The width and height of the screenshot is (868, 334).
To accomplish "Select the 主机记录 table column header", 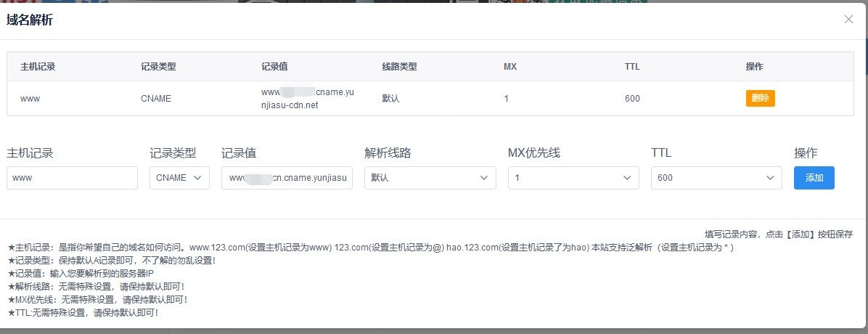I will pos(38,67).
